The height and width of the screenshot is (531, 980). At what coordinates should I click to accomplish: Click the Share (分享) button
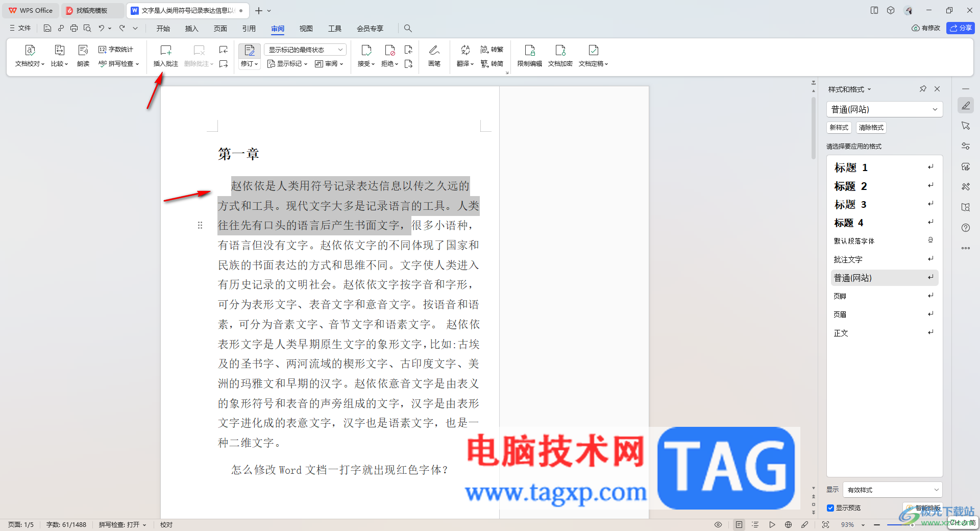click(x=961, y=28)
